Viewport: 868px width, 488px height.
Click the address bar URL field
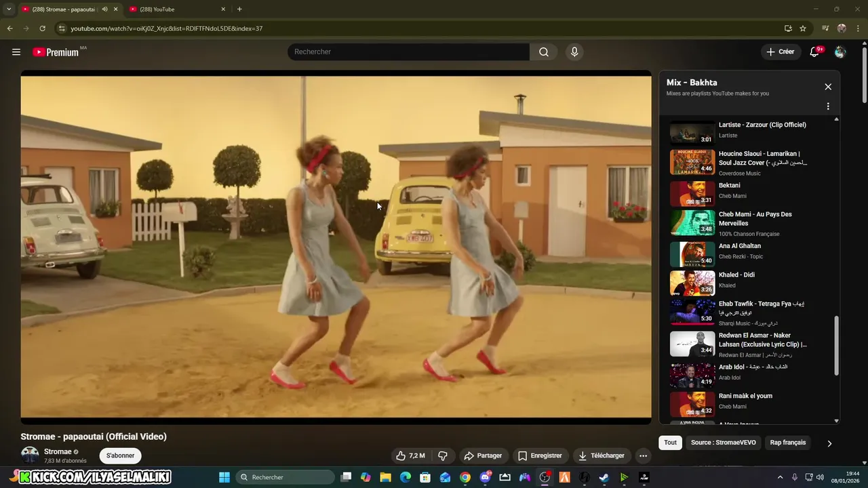(x=420, y=28)
